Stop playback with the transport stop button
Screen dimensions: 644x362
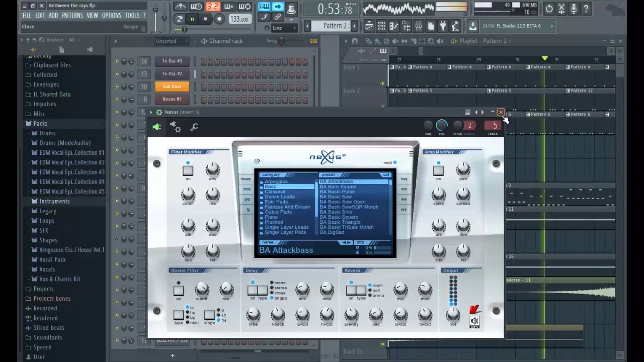[x=205, y=19]
